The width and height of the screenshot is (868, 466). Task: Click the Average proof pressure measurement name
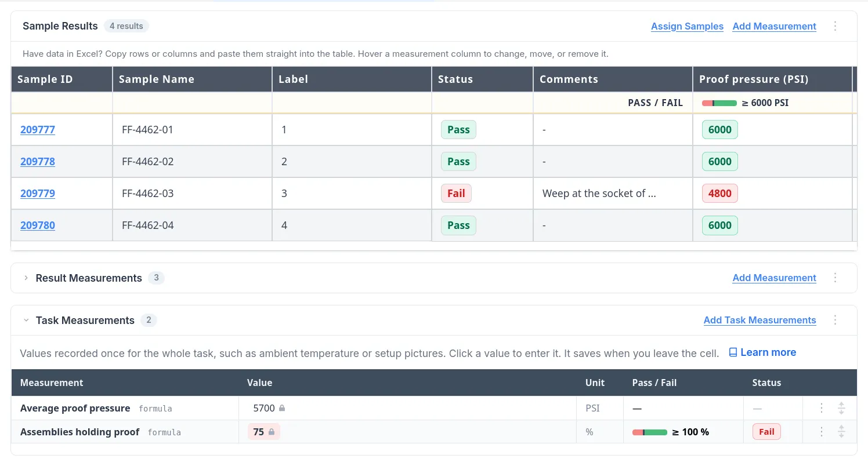coord(75,408)
